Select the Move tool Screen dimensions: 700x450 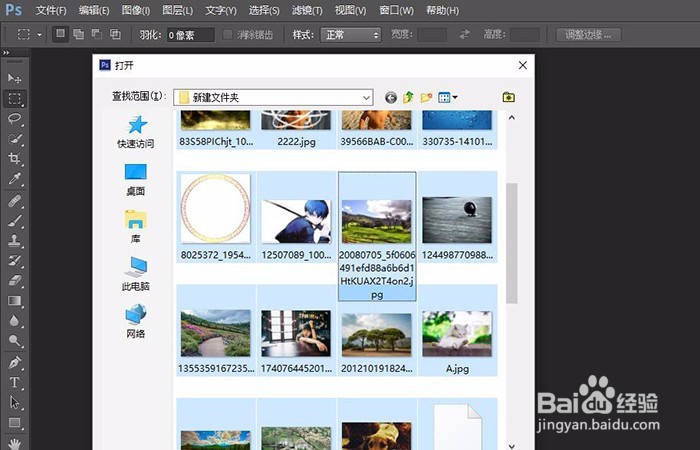[x=15, y=79]
